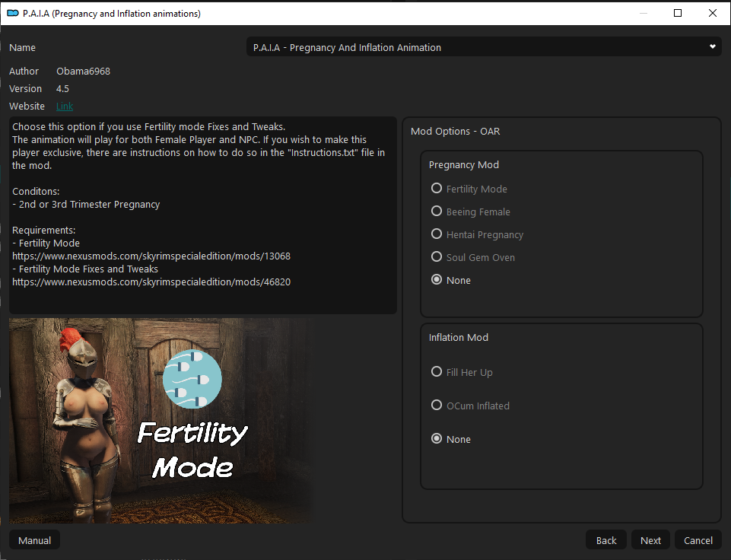Minimize the P.A.I.A installer window
This screenshot has width=731, height=560.
[x=644, y=13]
